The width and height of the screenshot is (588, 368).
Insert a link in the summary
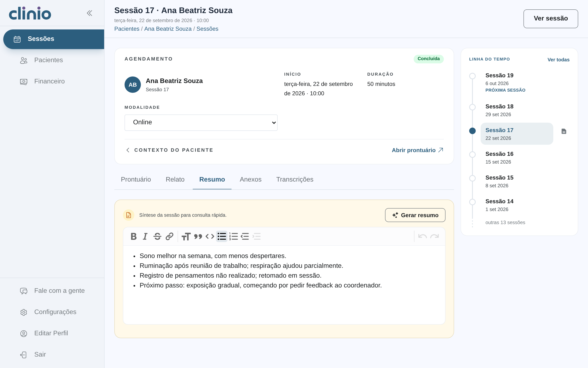(x=169, y=236)
